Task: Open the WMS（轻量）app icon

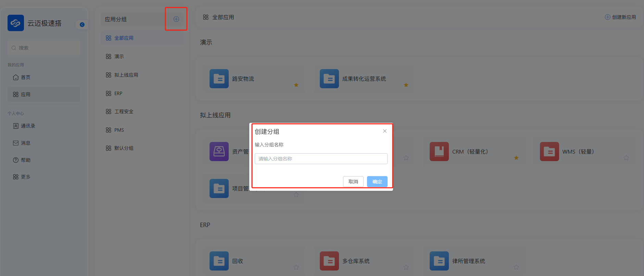Action: coord(549,152)
